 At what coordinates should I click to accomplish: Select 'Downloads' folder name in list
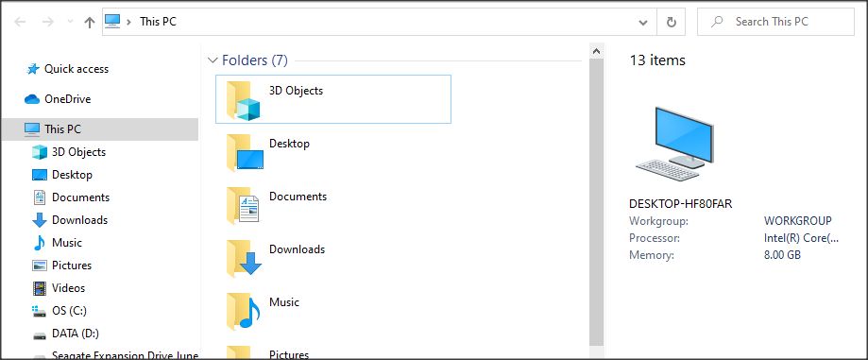click(x=297, y=249)
